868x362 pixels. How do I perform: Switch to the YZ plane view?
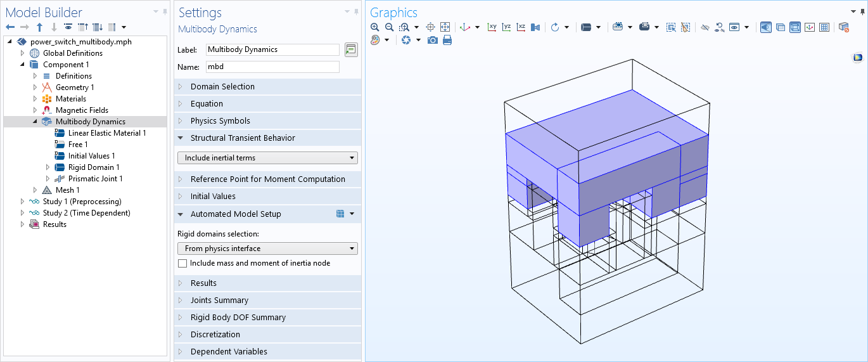tap(506, 27)
